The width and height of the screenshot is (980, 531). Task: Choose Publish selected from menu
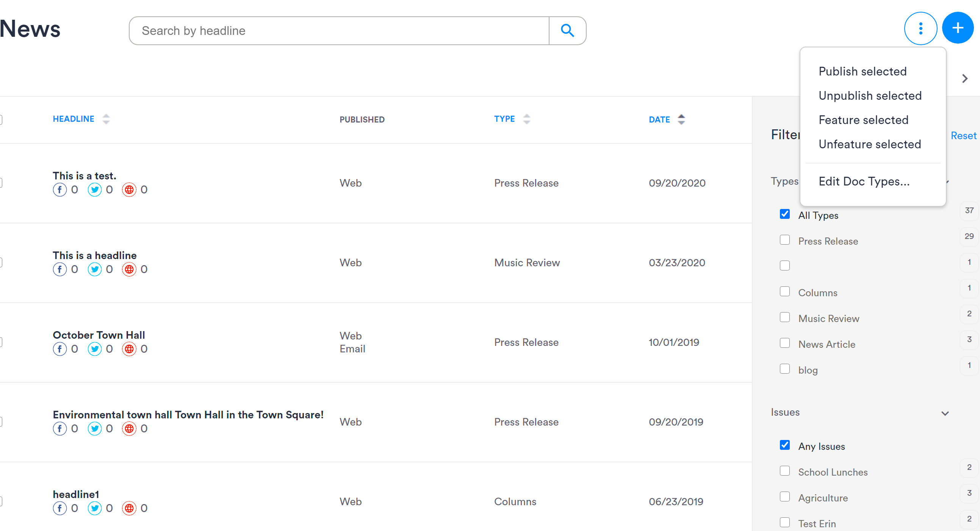point(863,72)
